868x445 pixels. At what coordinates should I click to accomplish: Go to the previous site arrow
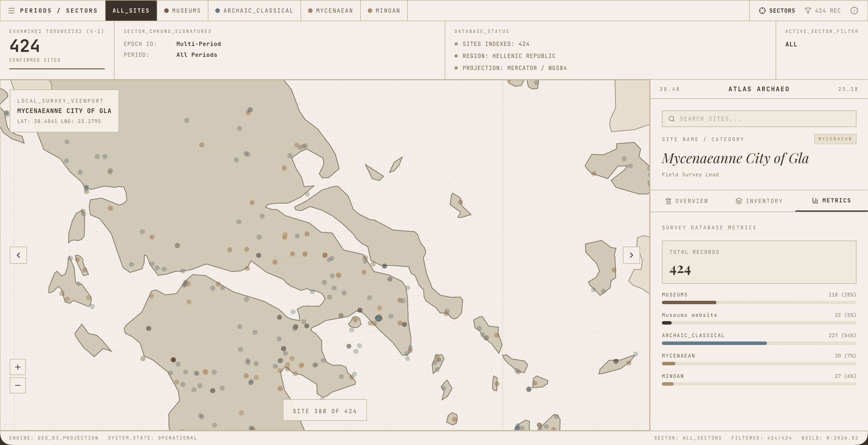pos(19,255)
